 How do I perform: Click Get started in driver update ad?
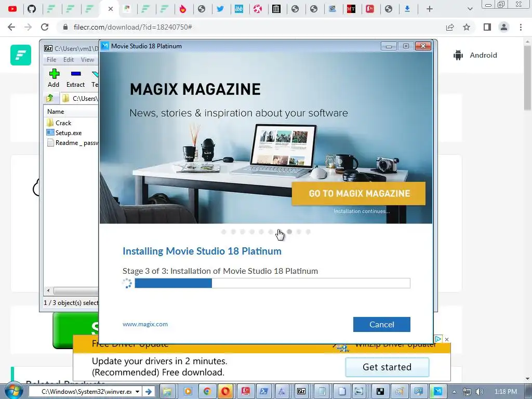pyautogui.click(x=387, y=367)
